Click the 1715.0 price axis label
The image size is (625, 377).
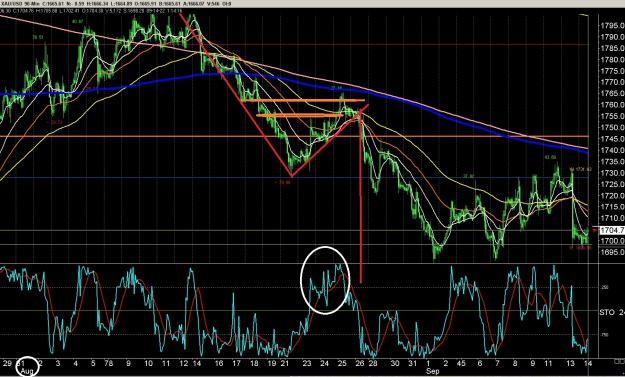coord(613,207)
